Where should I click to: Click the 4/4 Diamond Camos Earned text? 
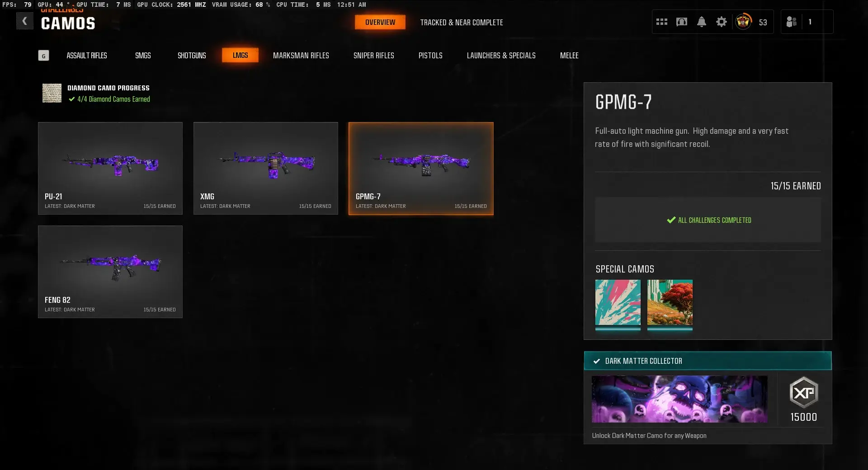(113, 99)
